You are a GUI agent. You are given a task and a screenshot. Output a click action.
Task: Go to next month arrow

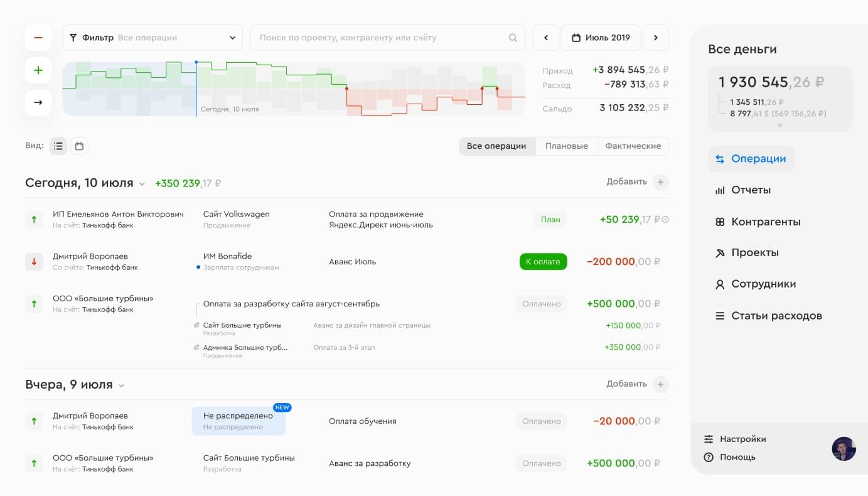(x=656, y=38)
